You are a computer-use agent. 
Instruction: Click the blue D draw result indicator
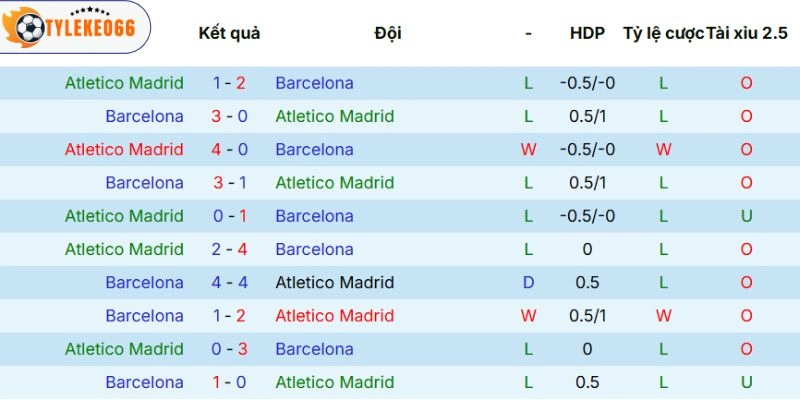(x=528, y=282)
